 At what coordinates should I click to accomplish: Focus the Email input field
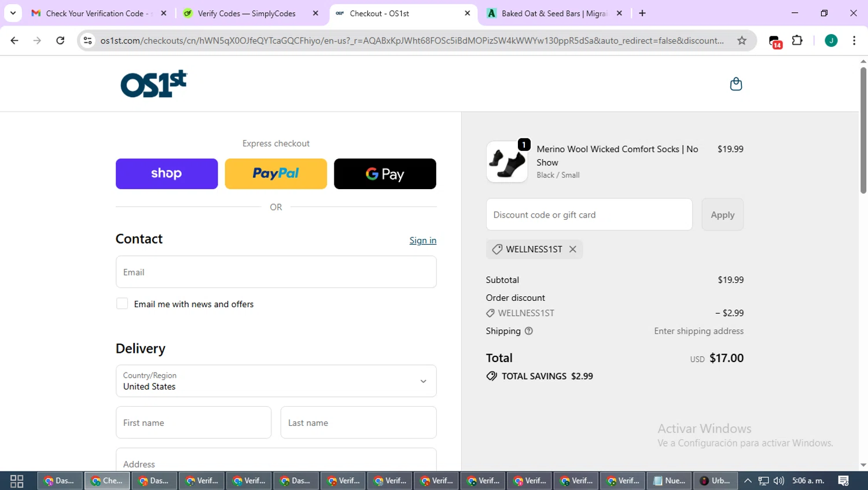(x=276, y=272)
